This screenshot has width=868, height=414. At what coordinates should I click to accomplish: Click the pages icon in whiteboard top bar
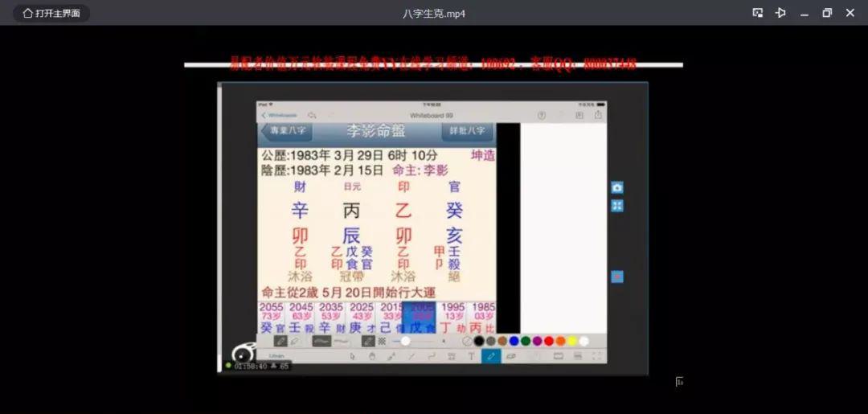[579, 115]
